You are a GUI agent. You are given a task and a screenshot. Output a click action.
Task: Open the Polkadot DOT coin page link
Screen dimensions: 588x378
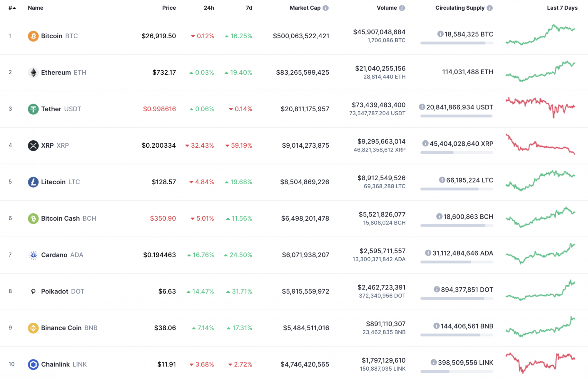tap(63, 292)
